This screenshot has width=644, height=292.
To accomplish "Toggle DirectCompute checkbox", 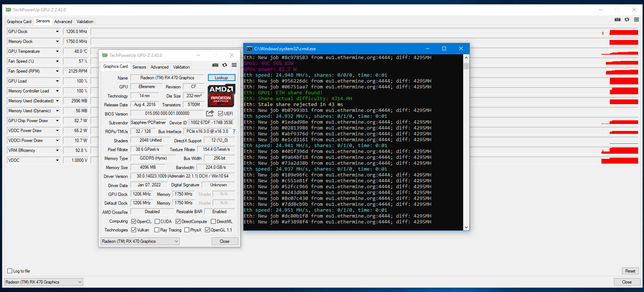I will tap(178, 222).
